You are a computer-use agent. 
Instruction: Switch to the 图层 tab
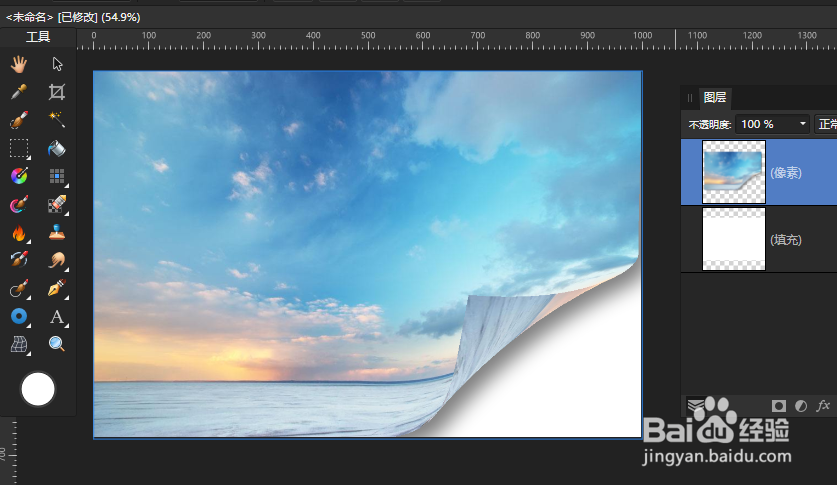[x=715, y=98]
